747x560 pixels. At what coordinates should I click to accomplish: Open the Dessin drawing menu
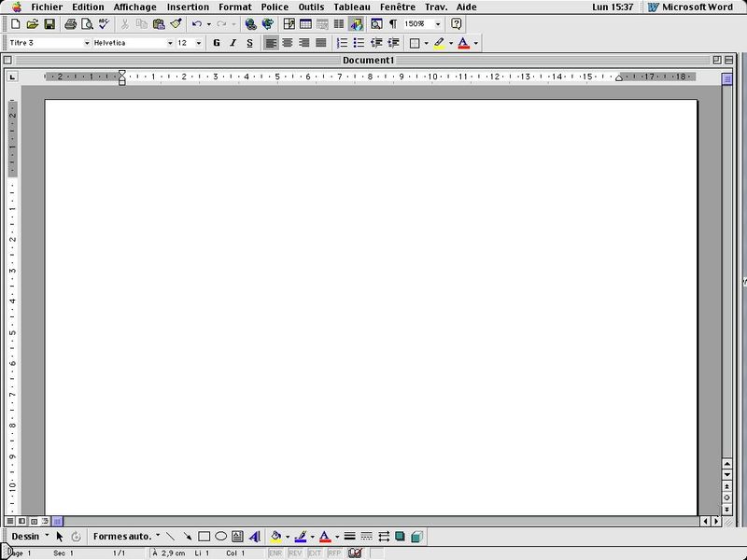30,536
